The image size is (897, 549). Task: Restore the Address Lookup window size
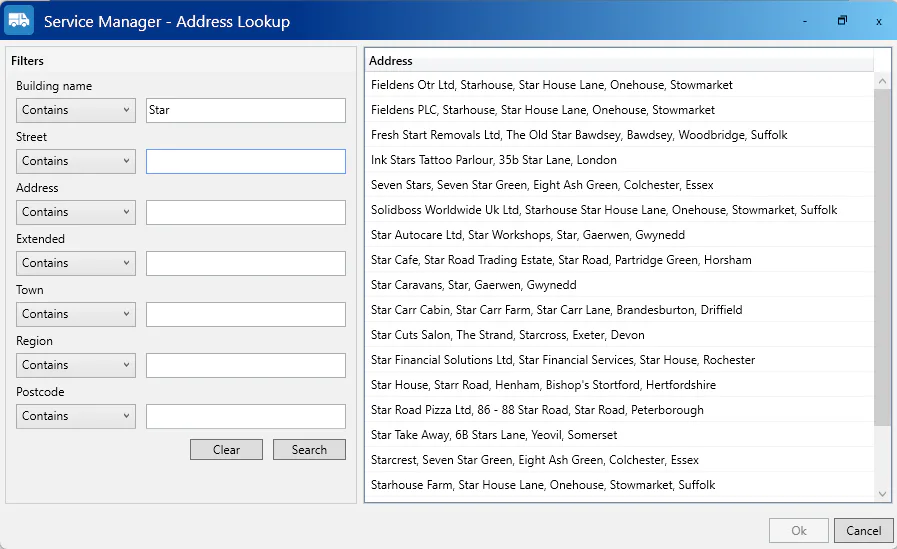point(842,21)
